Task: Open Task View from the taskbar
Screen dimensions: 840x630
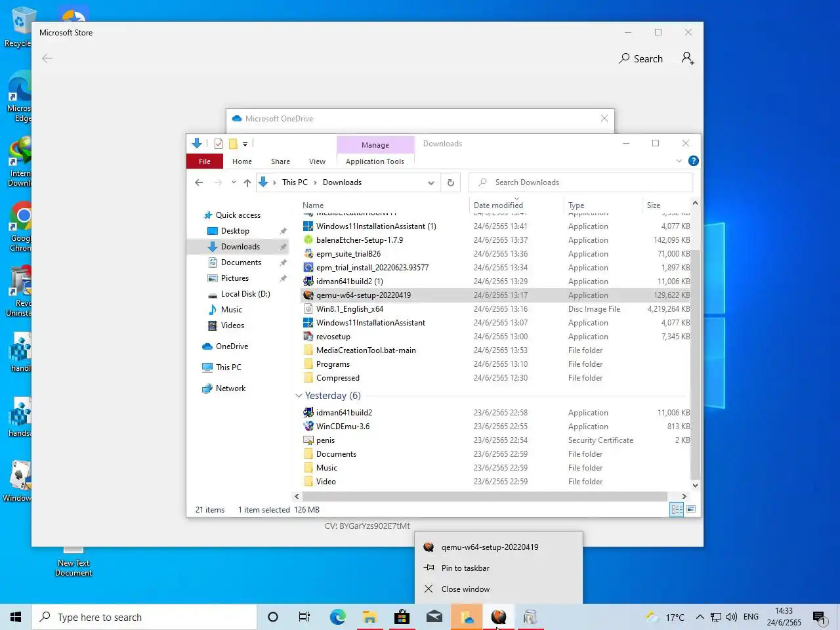Action: tap(304, 617)
